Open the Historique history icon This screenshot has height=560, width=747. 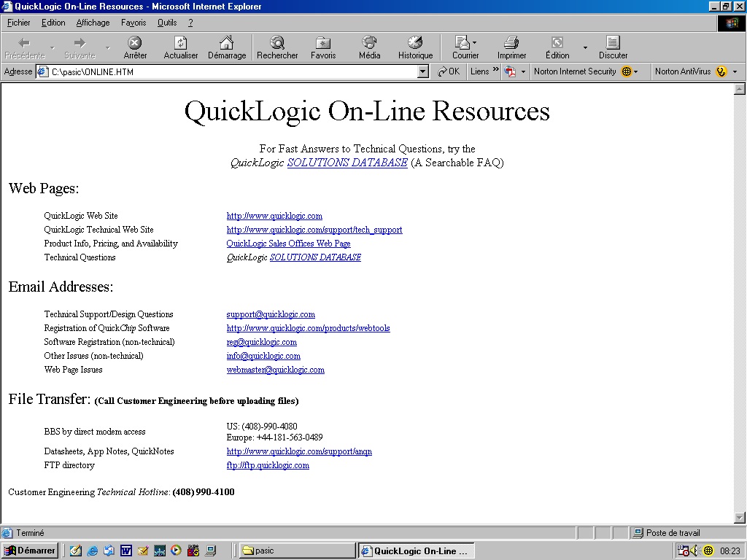tap(415, 44)
